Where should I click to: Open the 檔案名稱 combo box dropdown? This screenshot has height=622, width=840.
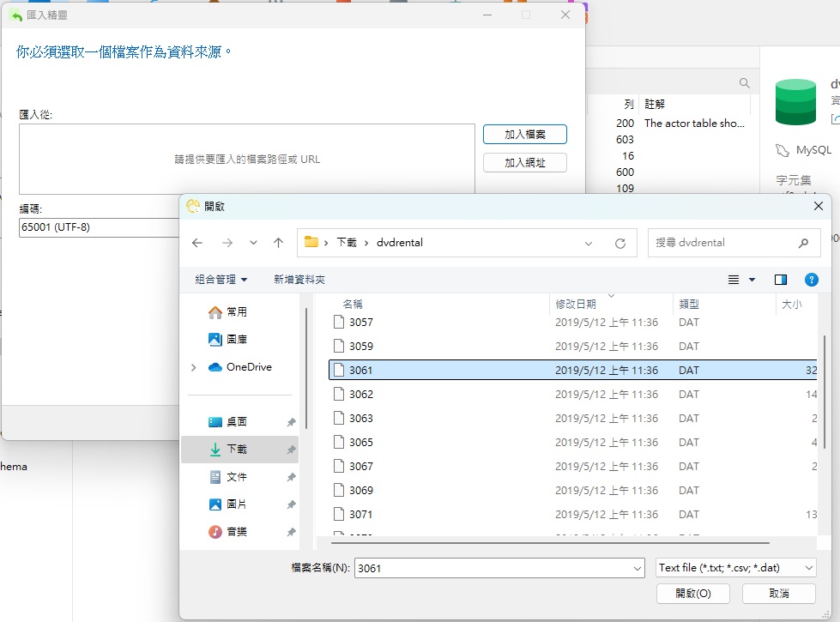(637, 567)
